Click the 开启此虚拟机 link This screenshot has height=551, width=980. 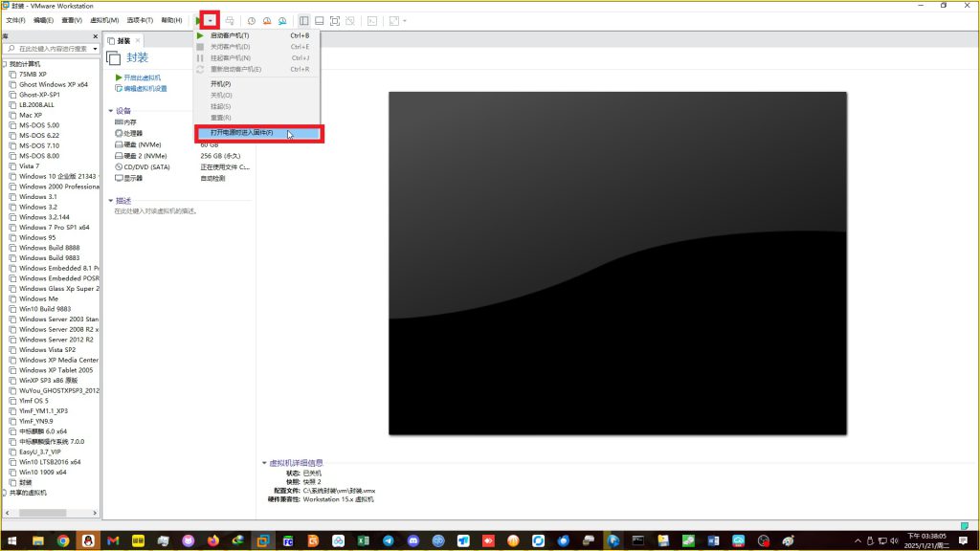click(142, 77)
